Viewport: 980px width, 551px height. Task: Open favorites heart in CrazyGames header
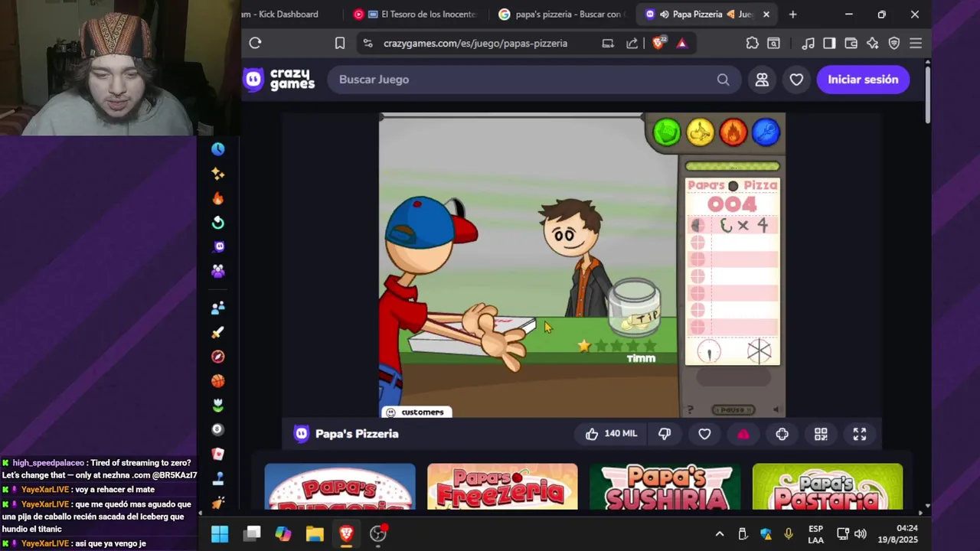796,80
